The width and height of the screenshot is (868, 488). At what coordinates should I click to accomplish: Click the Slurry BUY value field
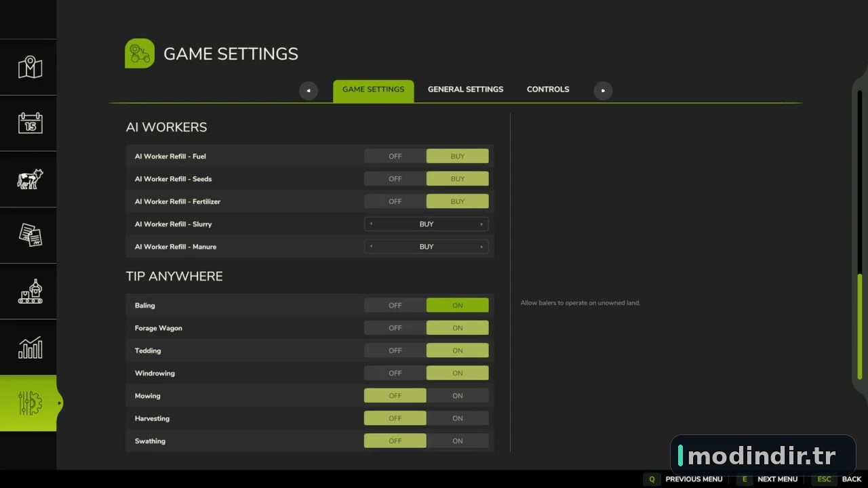tap(427, 224)
